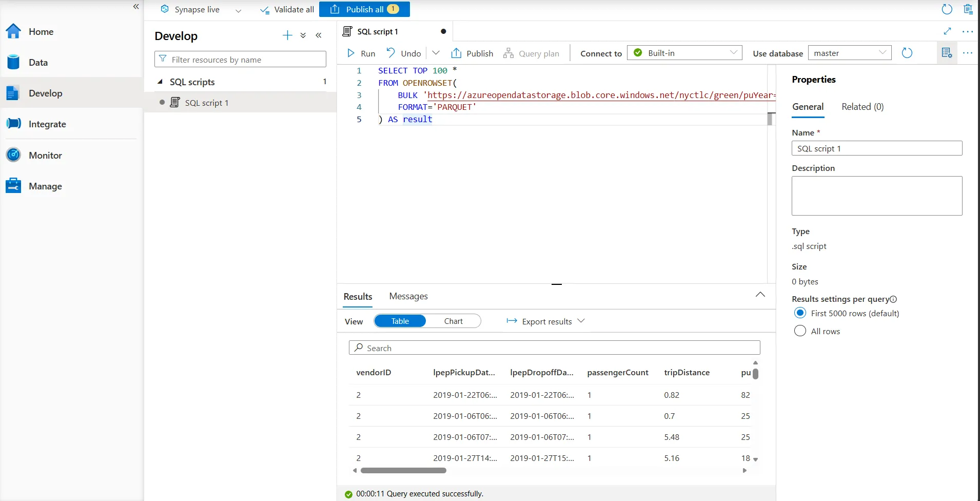Select SQL script 1 in resource tree
Image resolution: width=980 pixels, height=501 pixels.
point(240,102)
